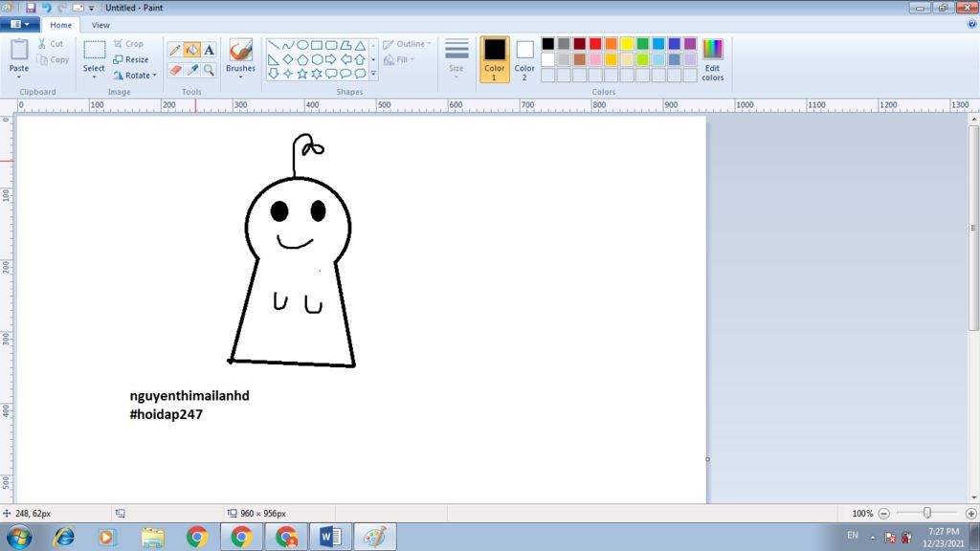Activate Color 2 background selector
Viewport: 980px width, 551px height.
[524, 59]
